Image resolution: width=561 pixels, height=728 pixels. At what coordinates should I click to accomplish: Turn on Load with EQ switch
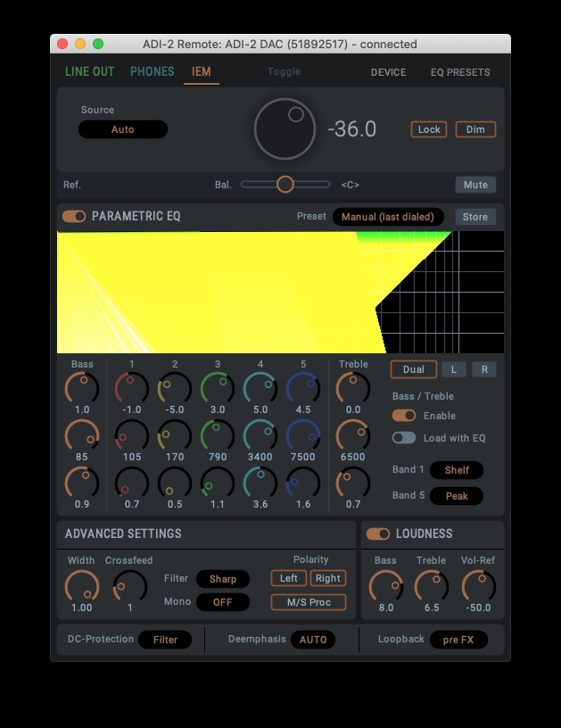click(x=404, y=438)
